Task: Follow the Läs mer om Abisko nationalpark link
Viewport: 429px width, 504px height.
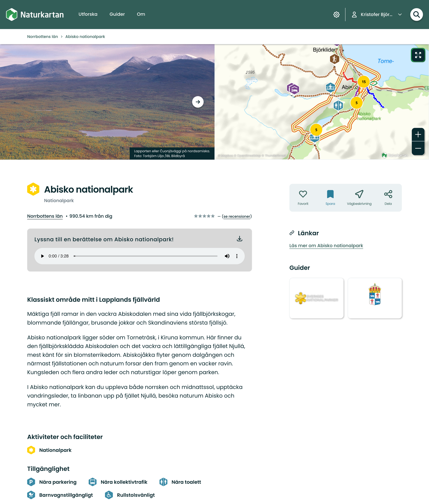Action: [326, 246]
